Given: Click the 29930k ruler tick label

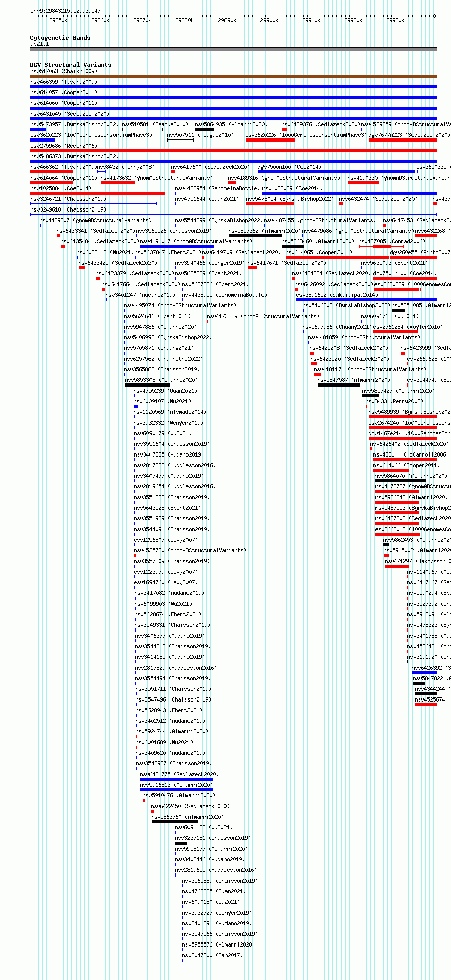Looking at the screenshot, I should (395, 20).
